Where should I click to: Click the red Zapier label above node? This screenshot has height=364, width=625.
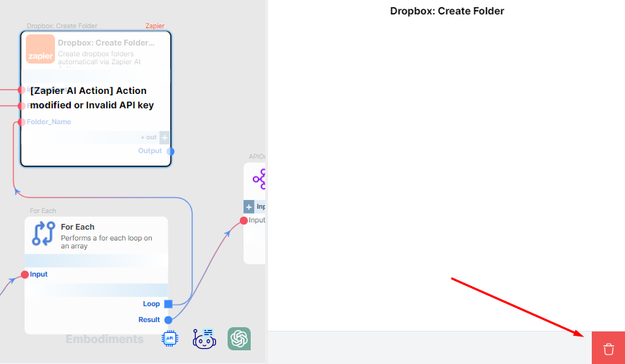(155, 26)
